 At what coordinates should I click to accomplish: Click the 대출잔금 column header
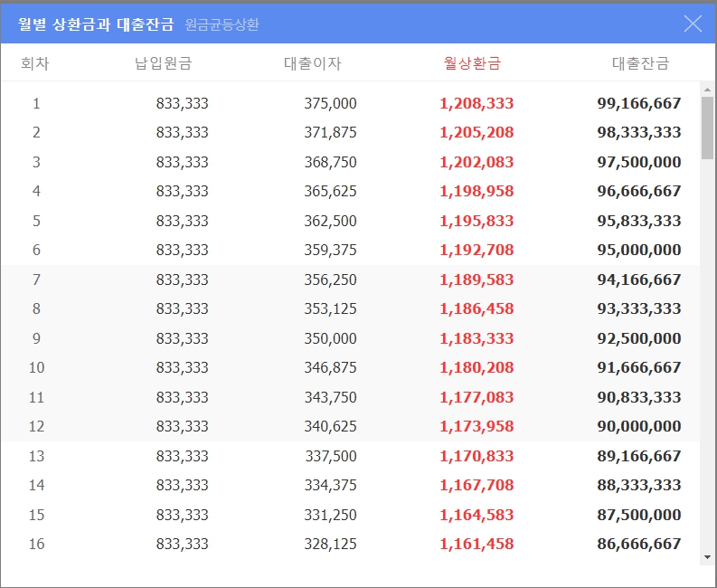coord(641,63)
